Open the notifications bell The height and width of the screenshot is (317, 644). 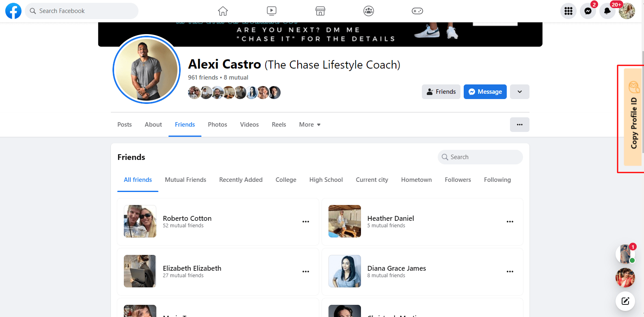pos(607,11)
